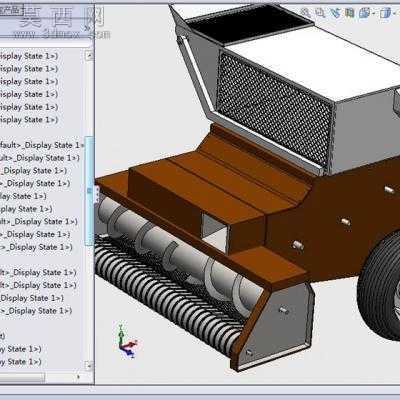Open the View Orientation dropdown arrow
This screenshot has width=400, height=400.
[x=373, y=14]
